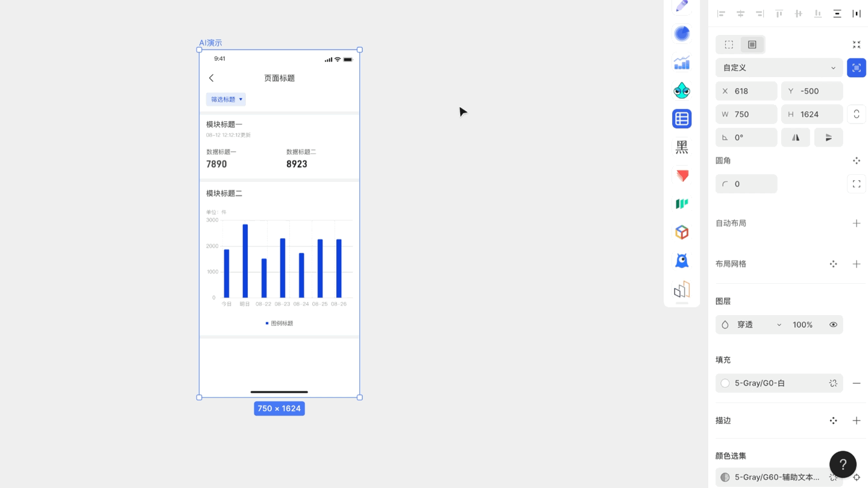Toggle the blue clip content button
The width and height of the screenshot is (868, 488).
[x=857, y=68]
